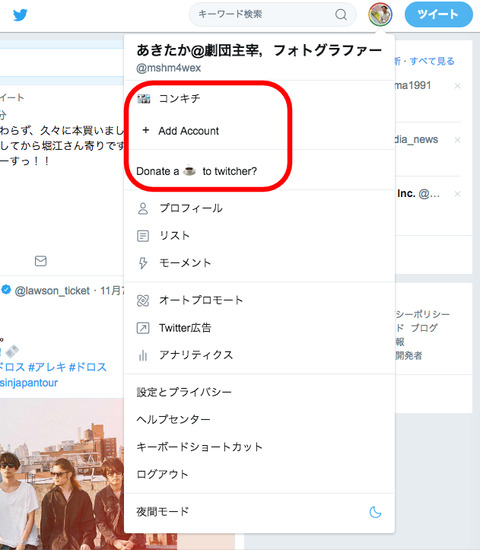The width and height of the screenshot is (480, 550).
Task: Focus the キーワード検索 search field
Action: point(272,14)
